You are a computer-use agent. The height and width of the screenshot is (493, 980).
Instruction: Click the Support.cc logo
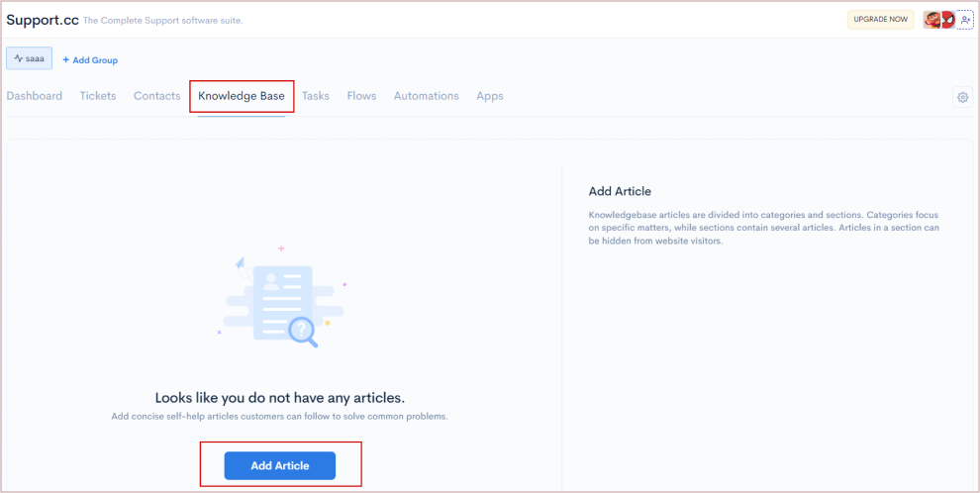tap(41, 20)
